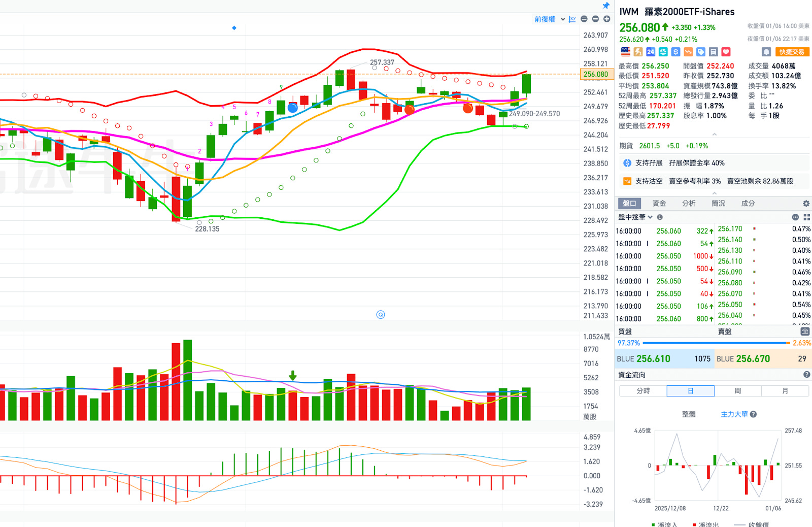Select 分時 fund flow period
The width and height of the screenshot is (812, 527).
click(643, 391)
